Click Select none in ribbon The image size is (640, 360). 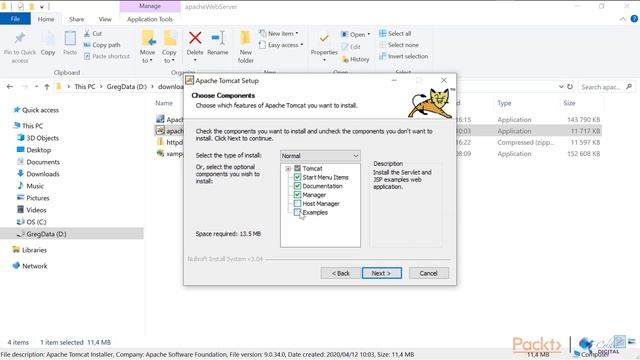(x=398, y=45)
